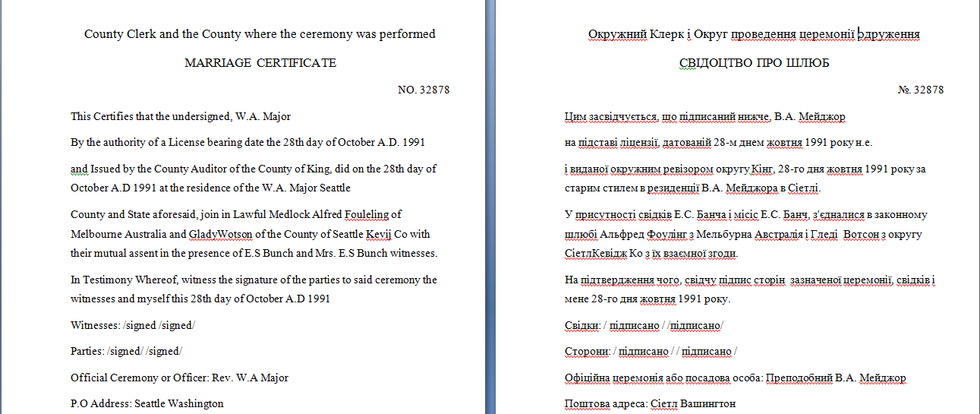This screenshot has width=980, height=414.
Task: Click the heading 'MARRIAGE CERTIFICATE'
Action: (260, 63)
